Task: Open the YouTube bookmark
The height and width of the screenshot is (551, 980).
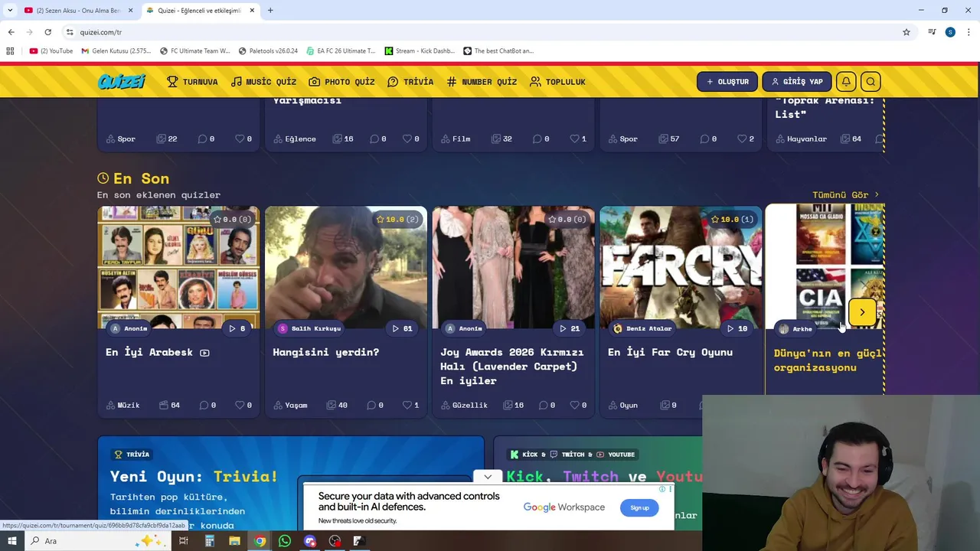Action: [51, 51]
